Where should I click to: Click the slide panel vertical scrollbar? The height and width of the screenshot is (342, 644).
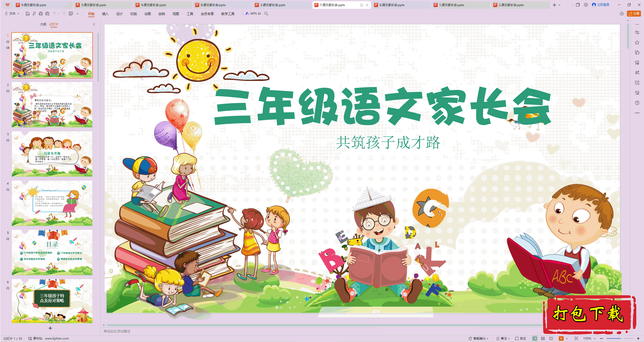click(98, 57)
